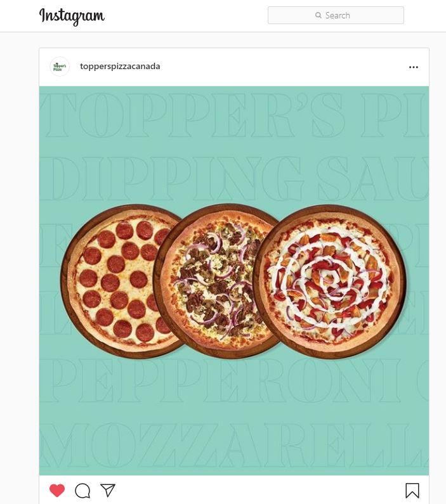
Task: Click the word Search placeholder text
Action: coord(338,15)
